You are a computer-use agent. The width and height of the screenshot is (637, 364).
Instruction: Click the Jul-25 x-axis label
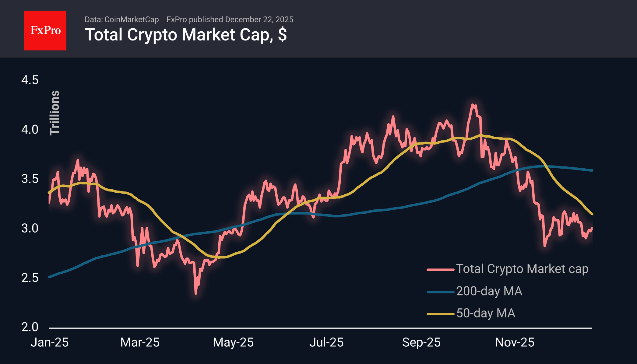click(x=326, y=342)
